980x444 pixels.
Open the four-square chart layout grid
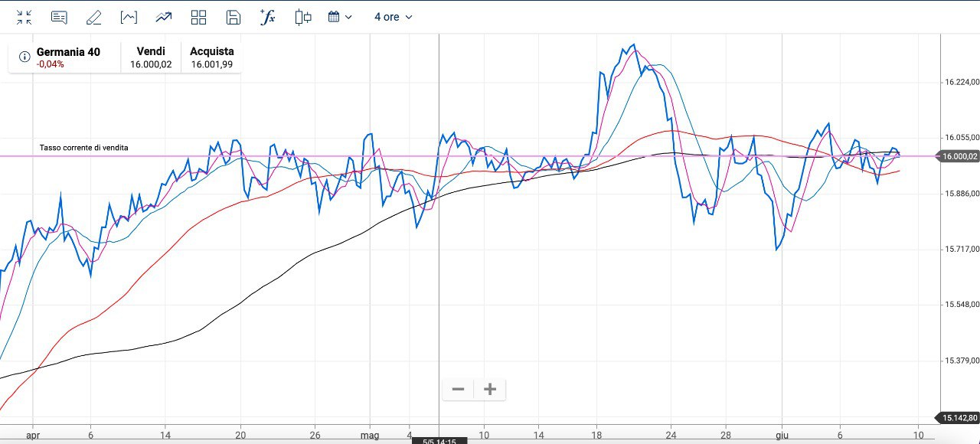click(x=198, y=17)
